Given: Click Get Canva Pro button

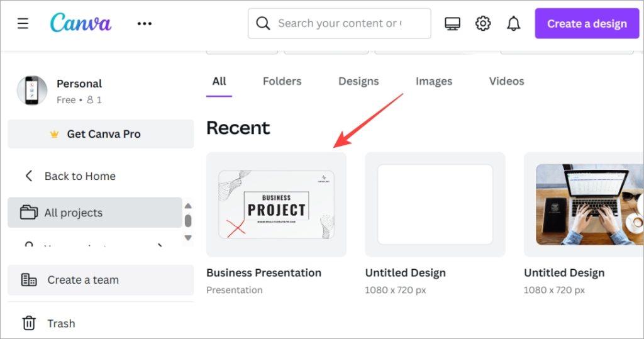Looking at the screenshot, I should tap(101, 134).
